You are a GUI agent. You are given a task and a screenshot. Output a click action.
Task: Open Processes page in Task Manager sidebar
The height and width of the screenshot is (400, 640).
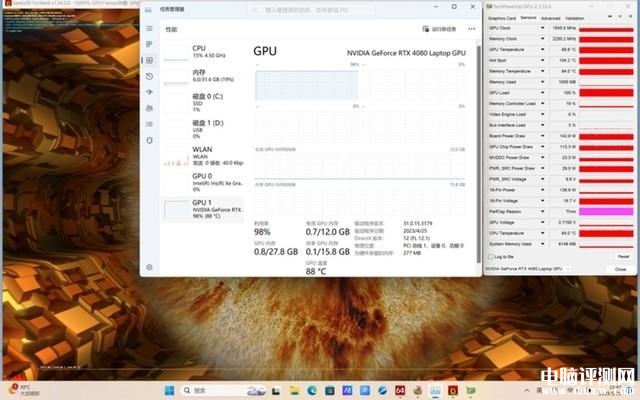pos(149,44)
